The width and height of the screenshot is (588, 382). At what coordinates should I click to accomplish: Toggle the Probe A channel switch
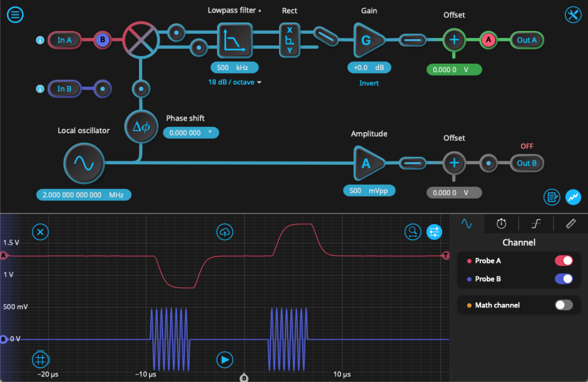coord(564,261)
